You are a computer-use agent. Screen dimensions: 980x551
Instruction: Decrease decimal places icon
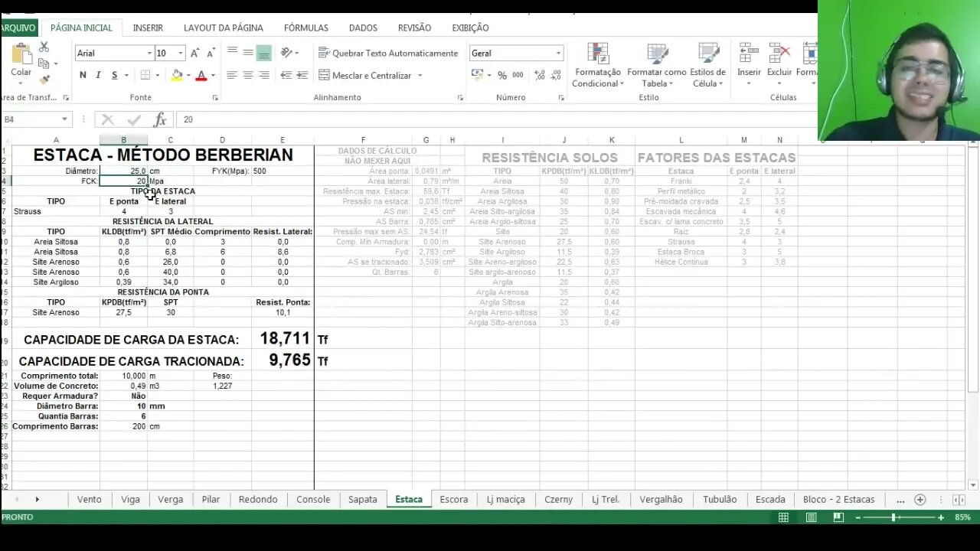coord(557,75)
